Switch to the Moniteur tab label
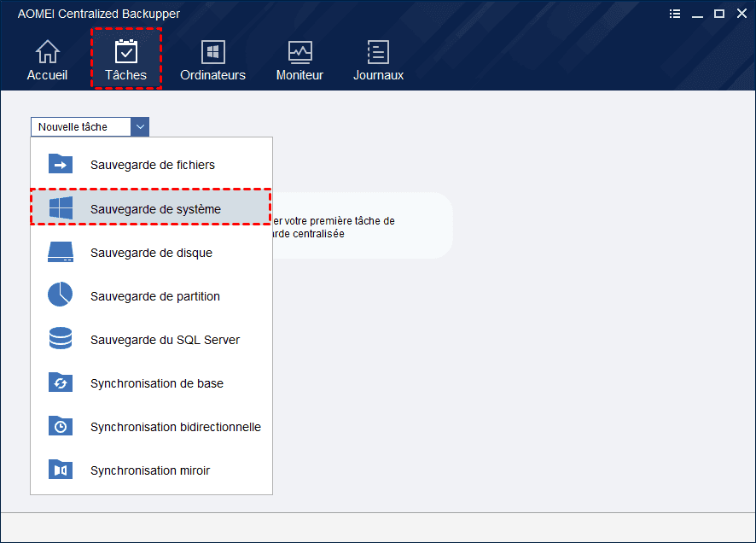 (299, 75)
